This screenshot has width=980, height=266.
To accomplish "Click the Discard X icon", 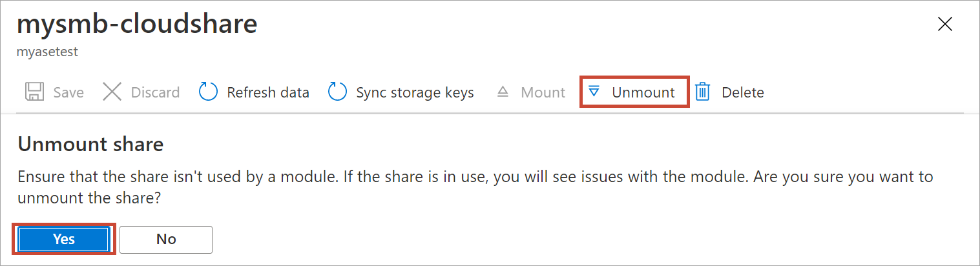I will [112, 92].
